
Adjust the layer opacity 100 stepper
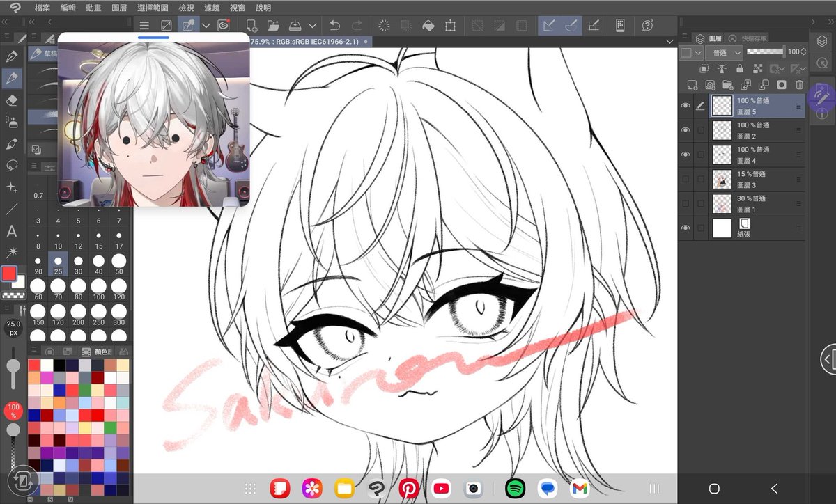pyautogui.click(x=804, y=52)
